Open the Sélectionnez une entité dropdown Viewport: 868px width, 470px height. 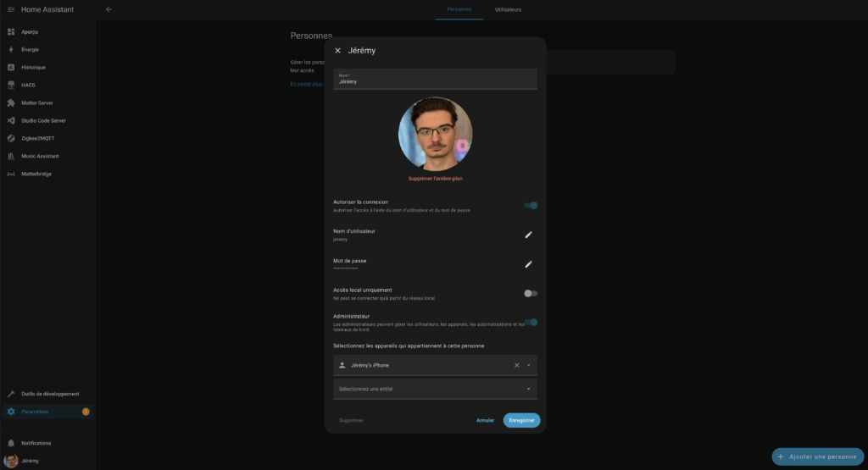(435, 389)
